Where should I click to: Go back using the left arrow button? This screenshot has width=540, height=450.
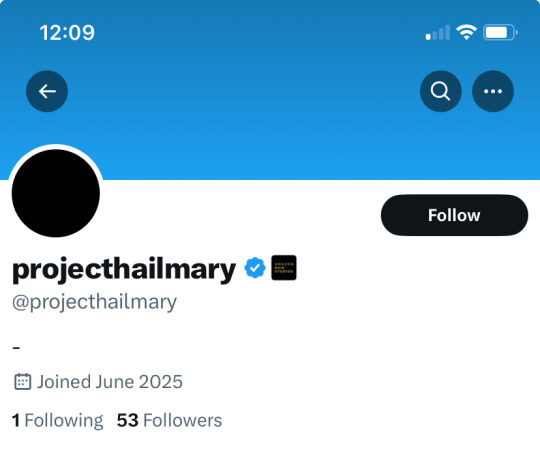click(x=47, y=91)
